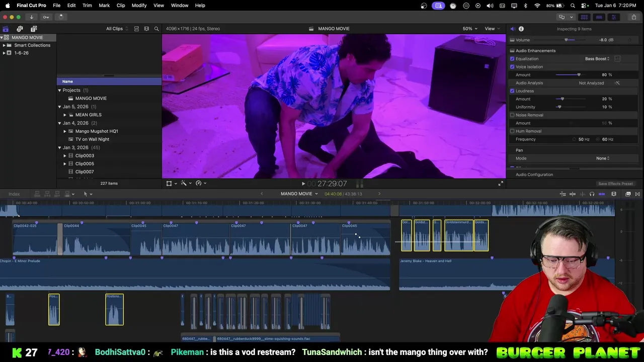The height and width of the screenshot is (362, 644).
Task: Expand the 1-6-26 event
Action: tap(4, 53)
